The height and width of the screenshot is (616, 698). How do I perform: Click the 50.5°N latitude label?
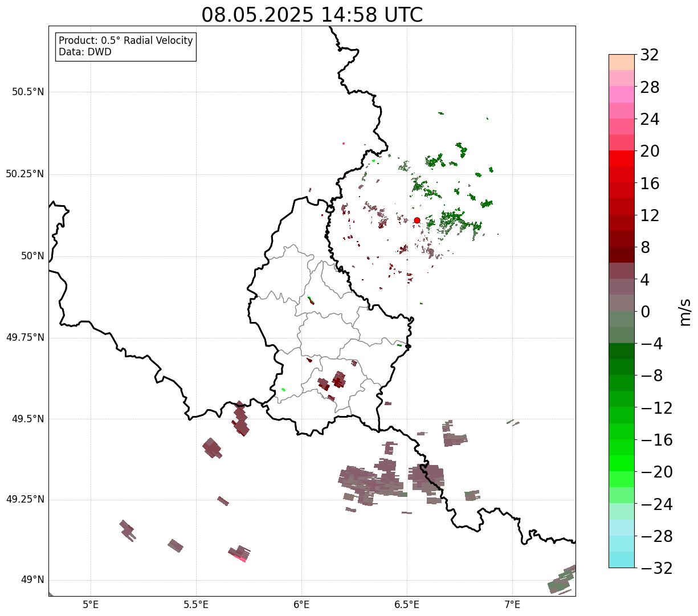(x=28, y=92)
